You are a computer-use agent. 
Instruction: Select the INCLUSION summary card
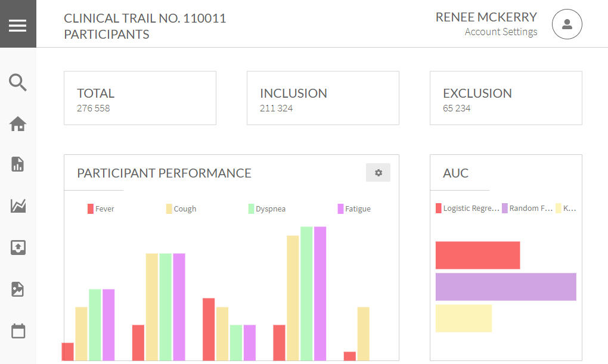pyautogui.click(x=322, y=98)
